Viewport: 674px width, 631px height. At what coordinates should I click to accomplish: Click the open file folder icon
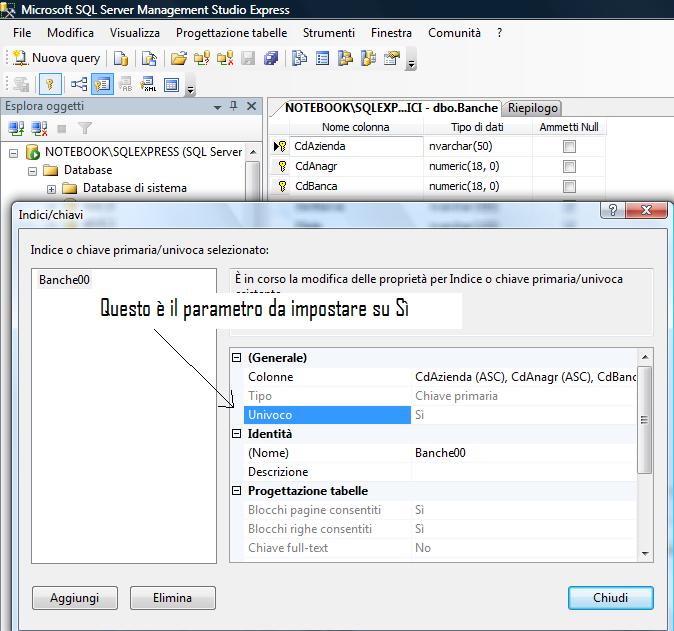pos(178,58)
